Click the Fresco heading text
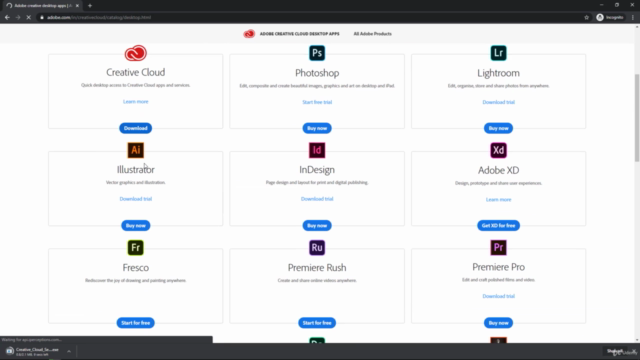 pyautogui.click(x=136, y=268)
